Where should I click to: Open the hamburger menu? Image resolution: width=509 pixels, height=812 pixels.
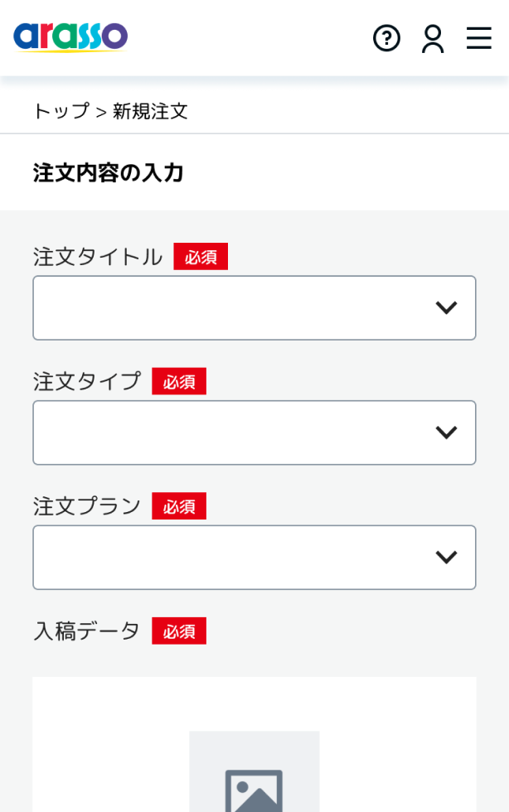click(x=478, y=38)
